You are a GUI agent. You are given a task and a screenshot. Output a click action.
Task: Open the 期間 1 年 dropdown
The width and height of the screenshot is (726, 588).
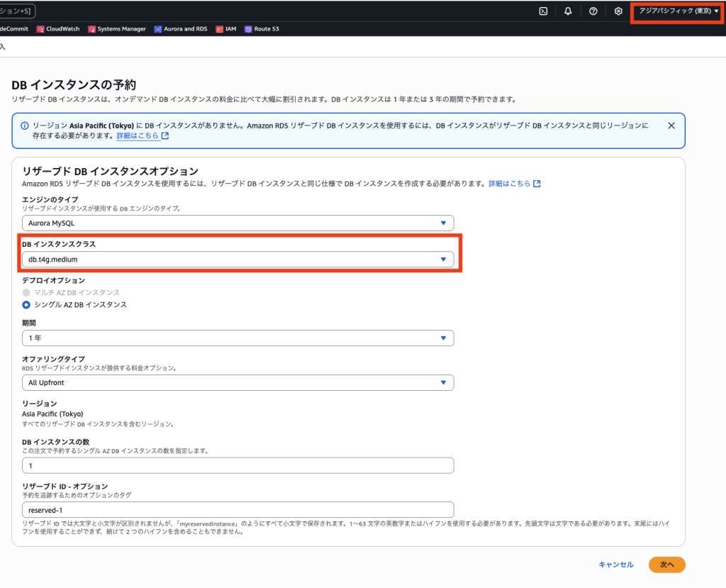pyautogui.click(x=238, y=338)
